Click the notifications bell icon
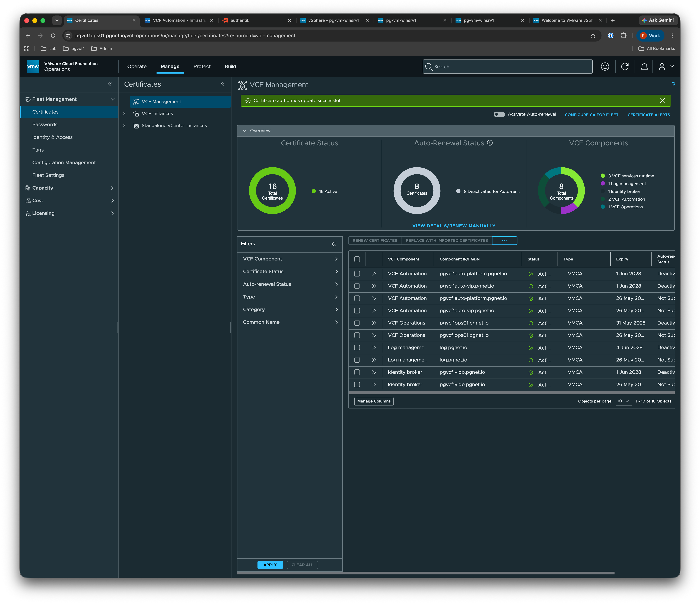Image resolution: width=700 pixels, height=604 pixels. [644, 67]
